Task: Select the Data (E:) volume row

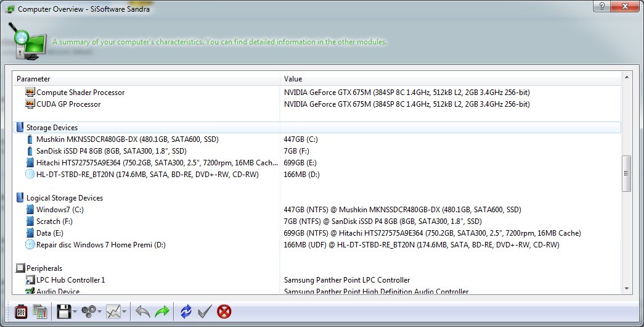Action: (x=317, y=233)
